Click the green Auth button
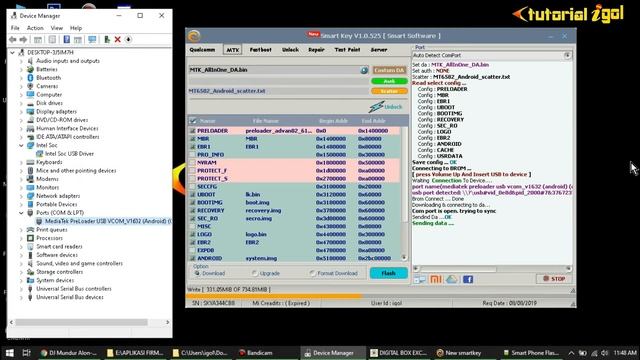 click(x=389, y=81)
